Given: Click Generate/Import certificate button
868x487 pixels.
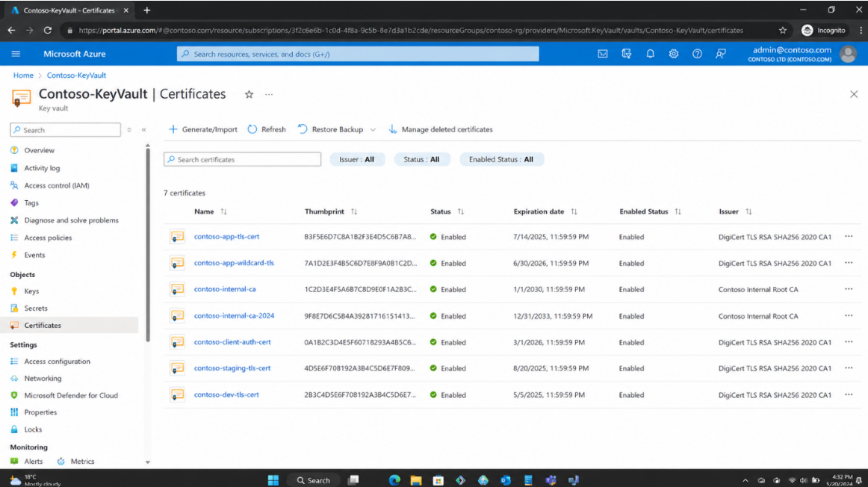Looking at the screenshot, I should (x=203, y=129).
